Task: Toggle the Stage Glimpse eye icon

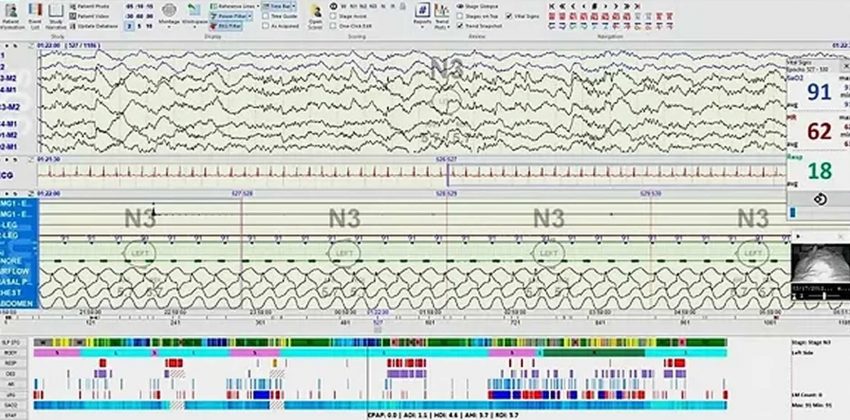Action: (460, 6)
